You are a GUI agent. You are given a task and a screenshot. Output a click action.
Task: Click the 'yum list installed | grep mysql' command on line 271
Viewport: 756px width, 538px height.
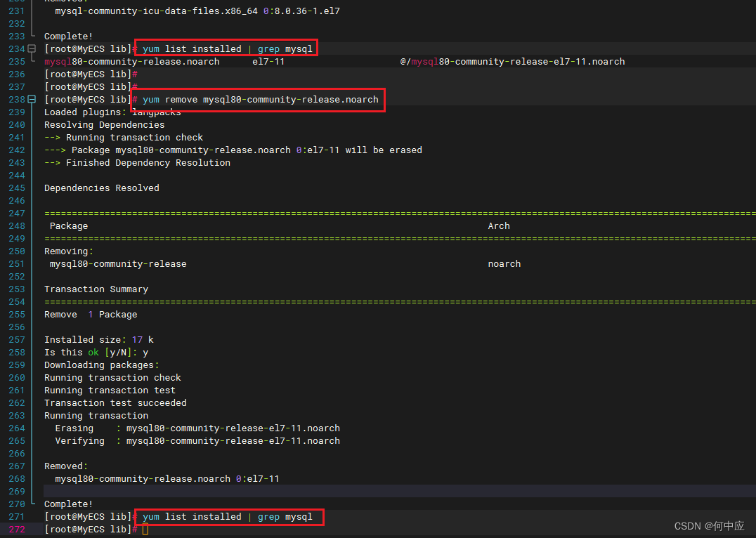click(227, 517)
